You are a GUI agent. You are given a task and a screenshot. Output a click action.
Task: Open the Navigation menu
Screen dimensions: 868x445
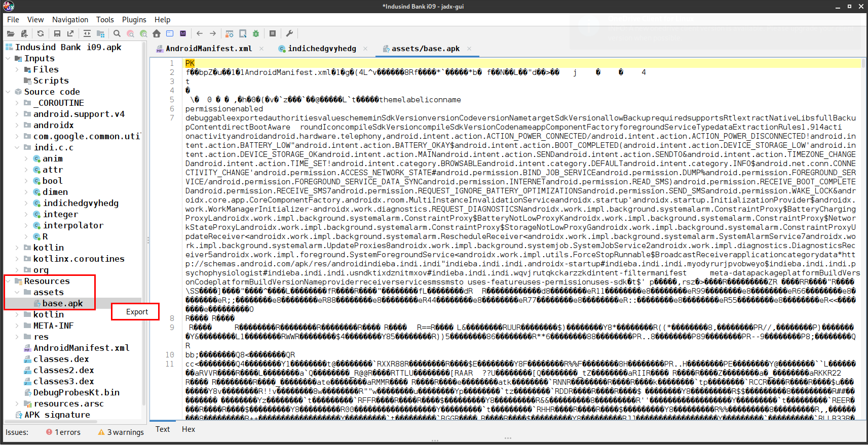point(70,20)
